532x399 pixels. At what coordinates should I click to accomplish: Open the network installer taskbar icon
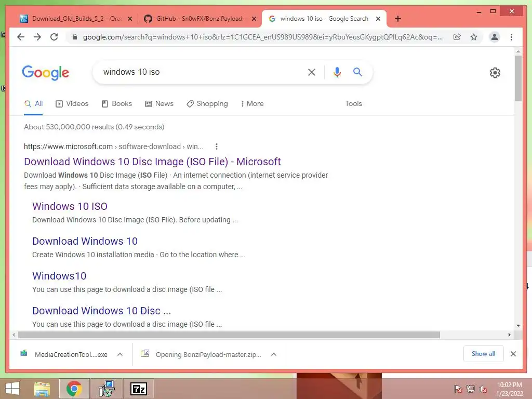pyautogui.click(x=107, y=389)
